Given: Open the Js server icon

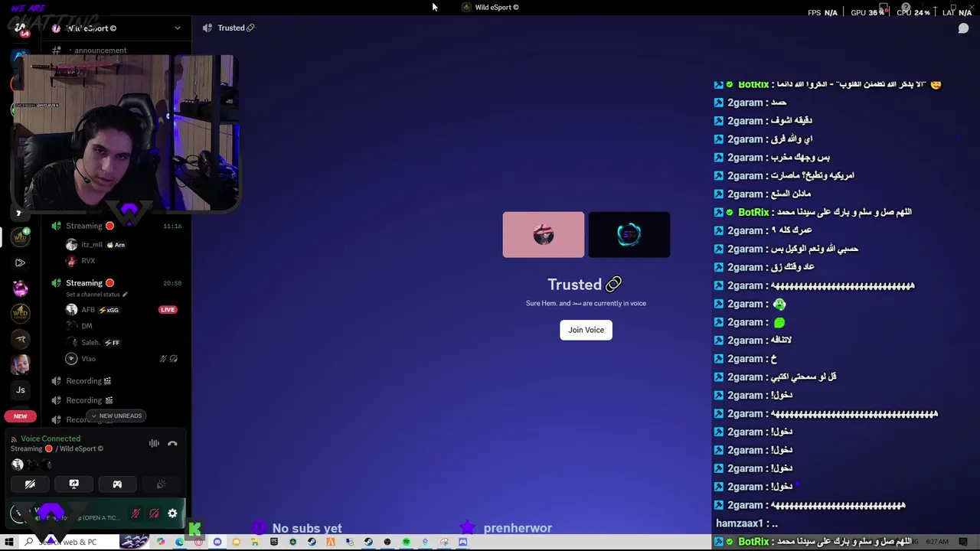Looking at the screenshot, I should point(21,390).
